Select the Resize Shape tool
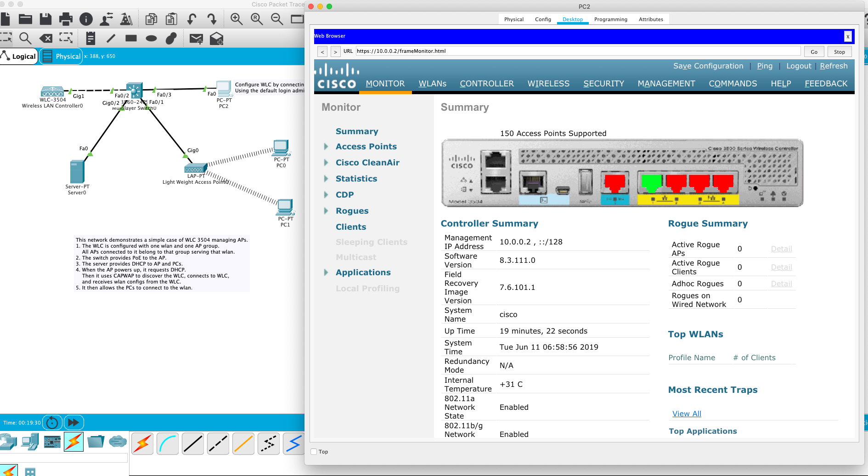868x476 pixels. [x=66, y=39]
